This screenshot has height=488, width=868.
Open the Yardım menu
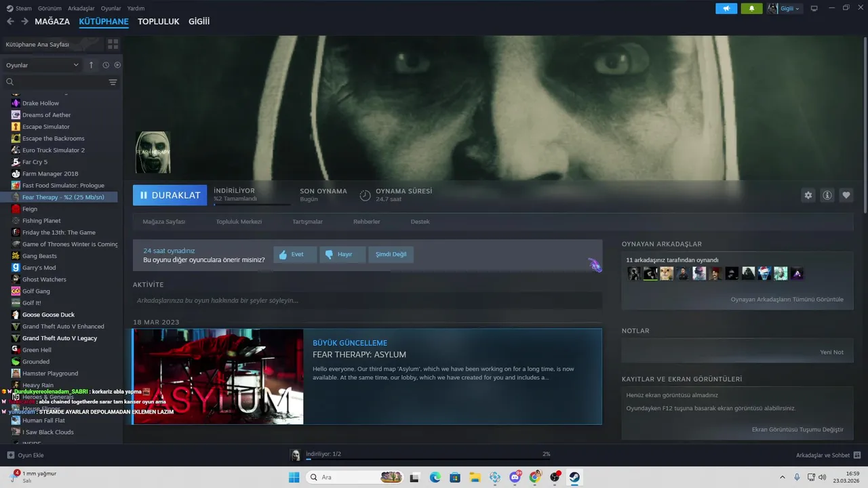pyautogui.click(x=136, y=8)
